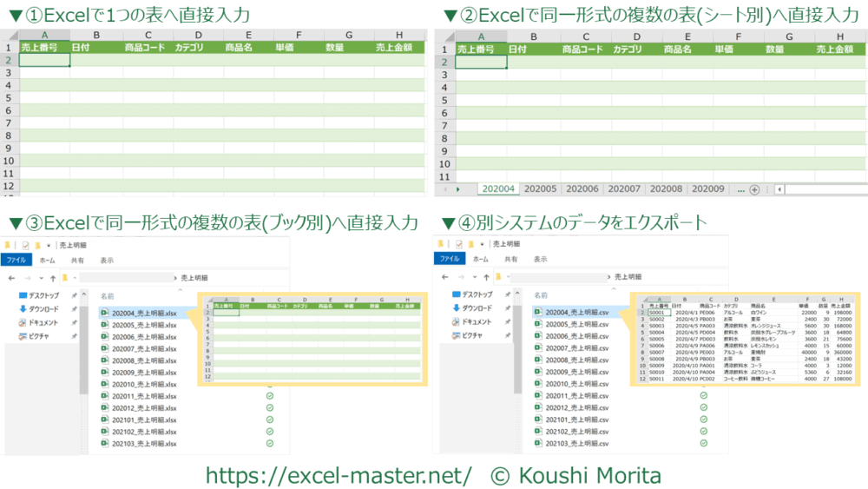Add a new sheet with the plus button
Viewport: 868px width, 489px height.
coord(754,189)
